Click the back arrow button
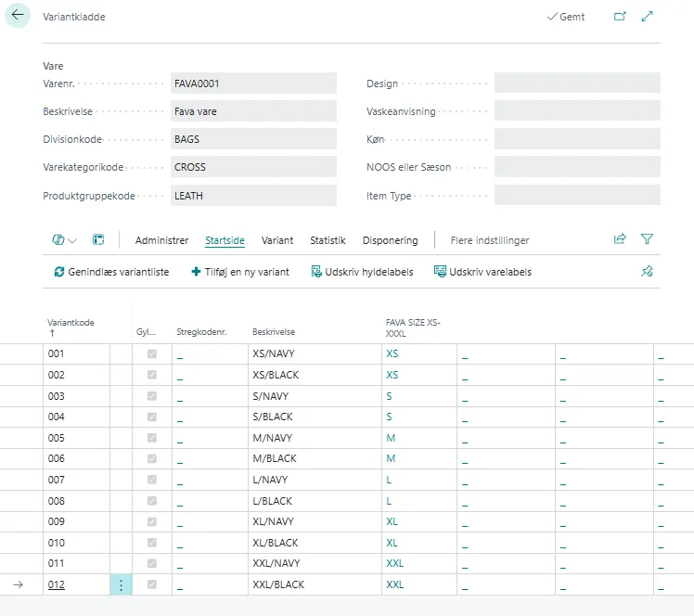 [x=18, y=16]
